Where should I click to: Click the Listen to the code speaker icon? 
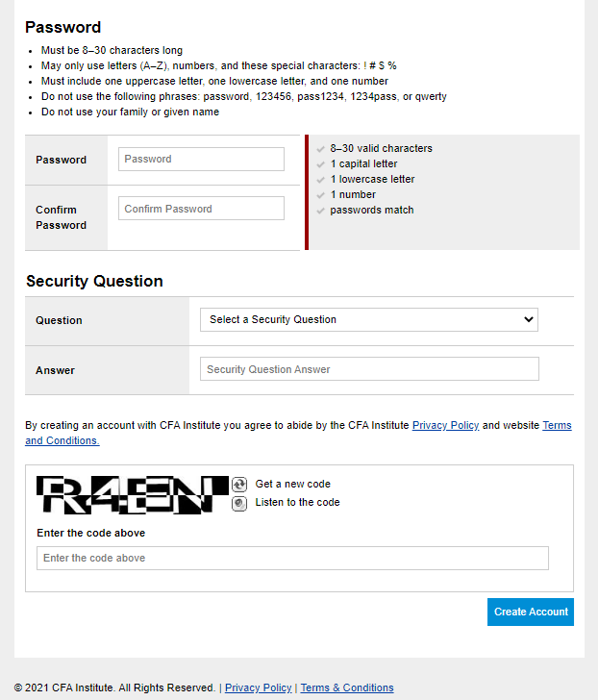coord(239,504)
